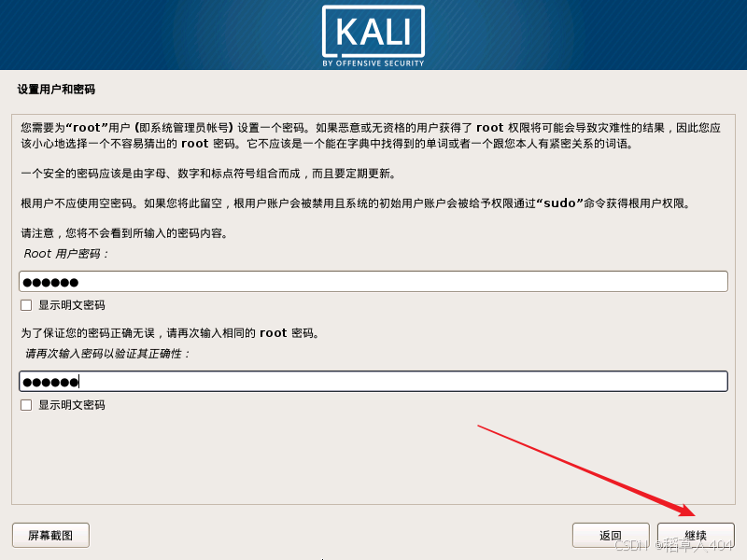The width and height of the screenshot is (747, 560).
Task: Click the 请注意 hidden password notice line
Action: tap(125, 233)
